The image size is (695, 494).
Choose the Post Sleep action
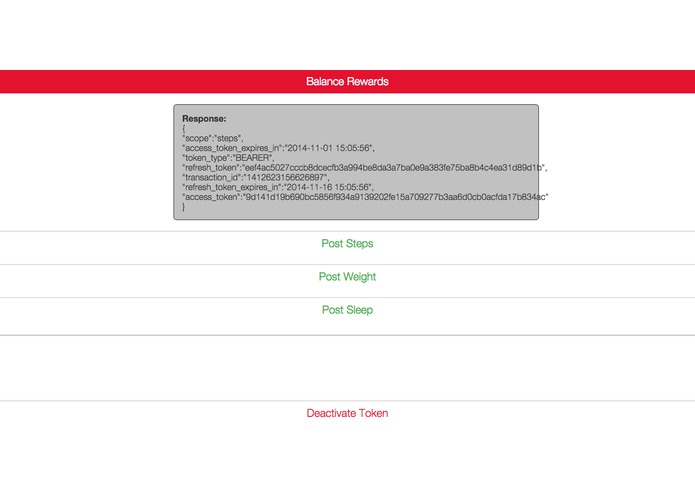tap(347, 310)
